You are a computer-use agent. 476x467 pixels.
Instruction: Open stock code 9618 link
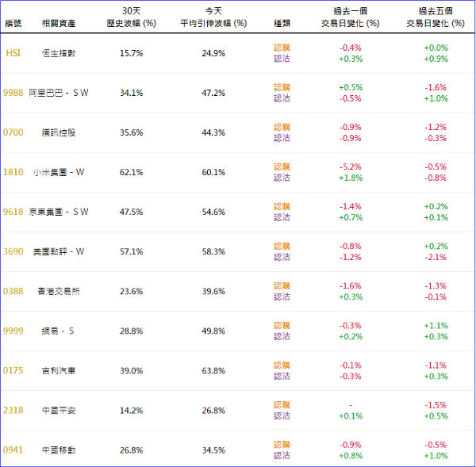point(13,212)
